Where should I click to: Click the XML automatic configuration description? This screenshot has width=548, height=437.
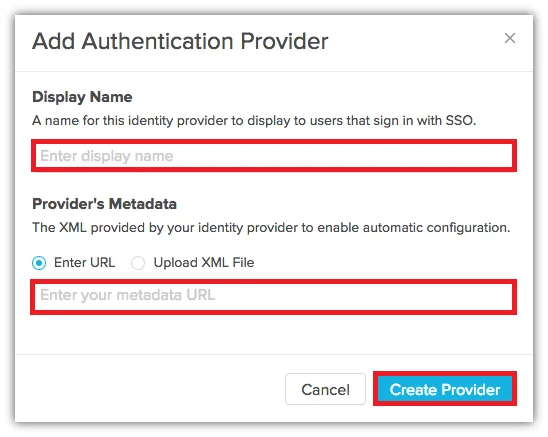point(271,228)
